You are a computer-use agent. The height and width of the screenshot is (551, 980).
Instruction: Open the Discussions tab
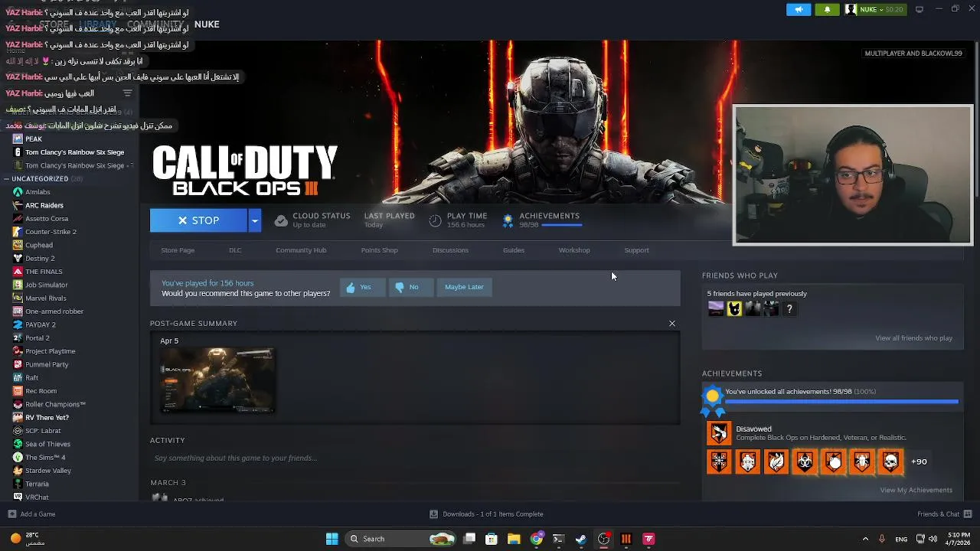point(450,250)
